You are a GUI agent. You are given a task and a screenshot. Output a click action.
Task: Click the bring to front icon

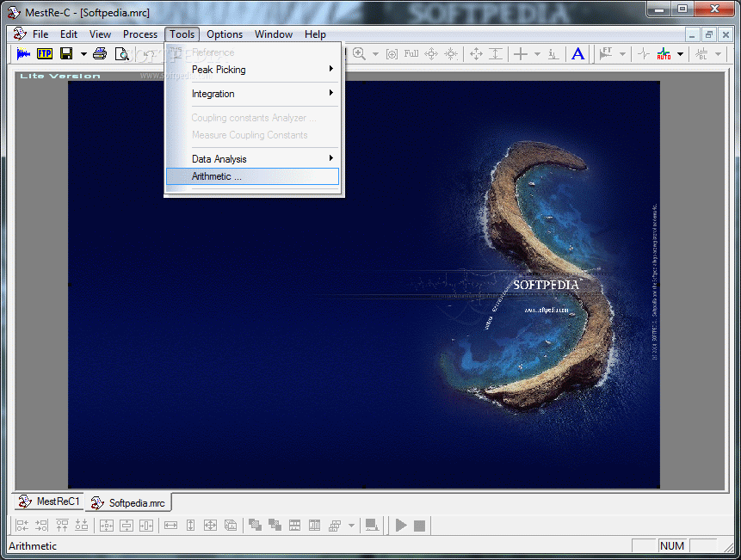point(256,526)
